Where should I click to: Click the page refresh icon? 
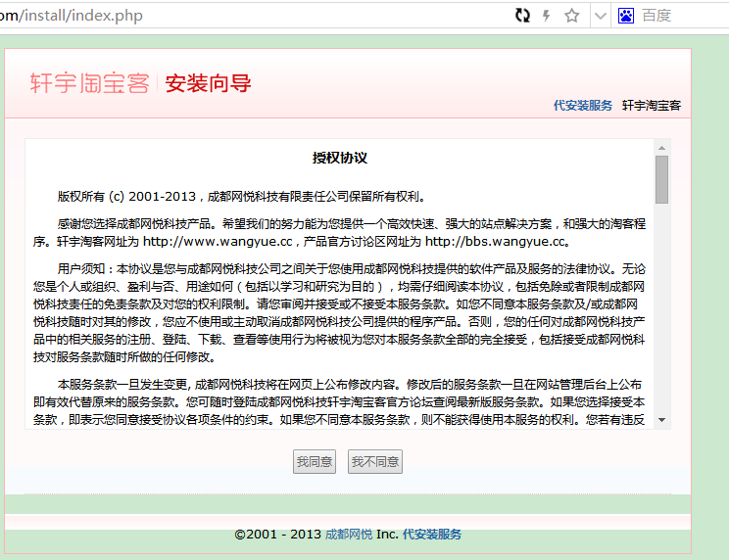[523, 16]
